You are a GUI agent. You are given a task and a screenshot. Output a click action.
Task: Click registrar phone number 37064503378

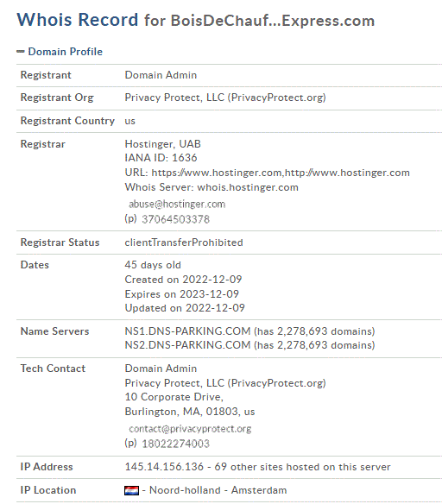(x=176, y=219)
